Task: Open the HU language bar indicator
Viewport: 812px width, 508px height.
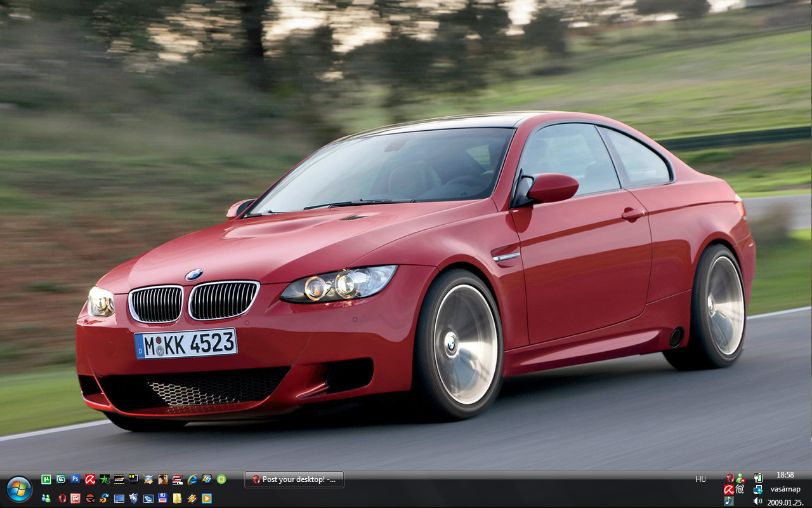Action: (700, 479)
